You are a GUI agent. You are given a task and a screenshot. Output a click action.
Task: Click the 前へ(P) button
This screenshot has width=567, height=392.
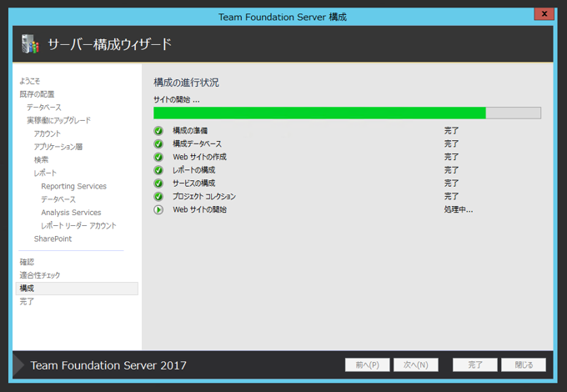(x=367, y=364)
